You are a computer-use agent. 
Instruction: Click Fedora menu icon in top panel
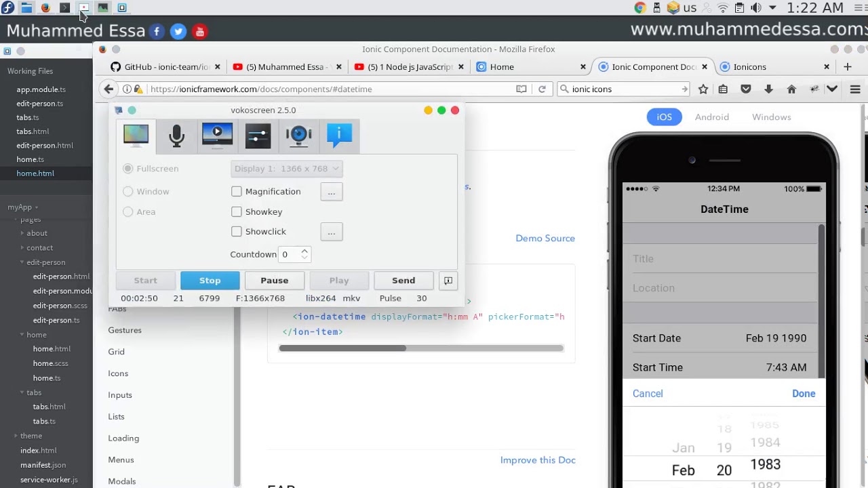(7, 7)
